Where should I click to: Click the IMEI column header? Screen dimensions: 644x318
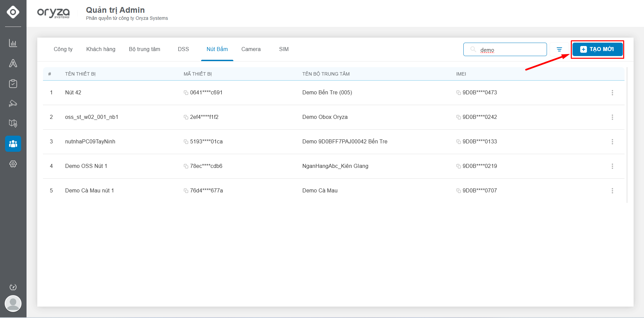[461, 74]
